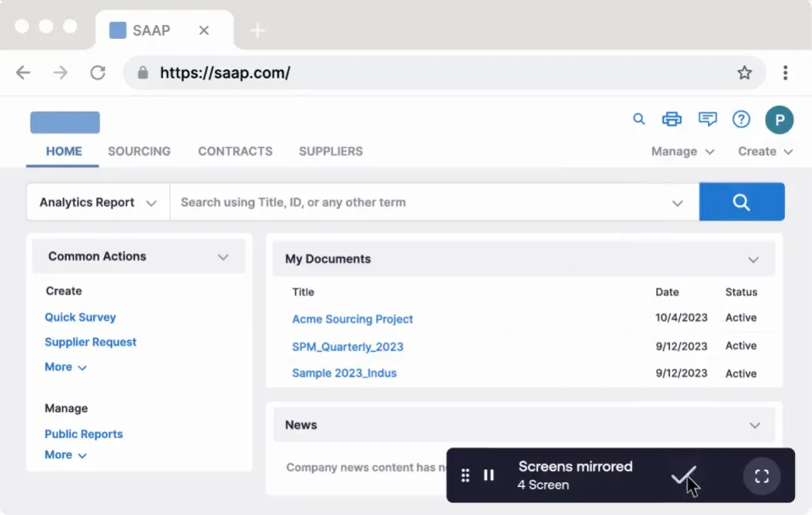Click the help question mark icon
812x515 pixels.
click(742, 119)
